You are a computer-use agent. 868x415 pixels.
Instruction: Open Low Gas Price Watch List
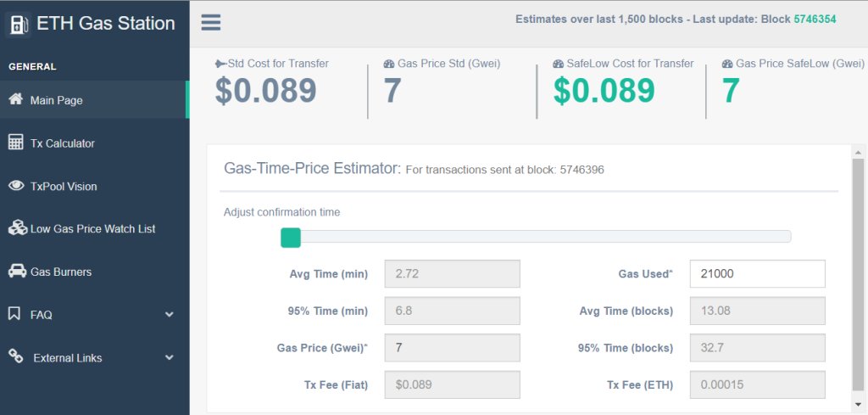click(93, 229)
